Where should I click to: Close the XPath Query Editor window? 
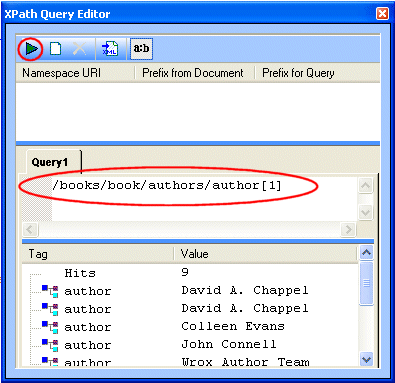pyautogui.click(x=382, y=14)
